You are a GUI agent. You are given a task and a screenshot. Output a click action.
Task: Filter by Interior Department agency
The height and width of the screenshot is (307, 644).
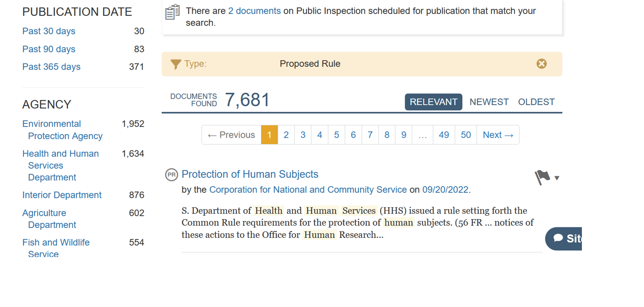tap(62, 195)
